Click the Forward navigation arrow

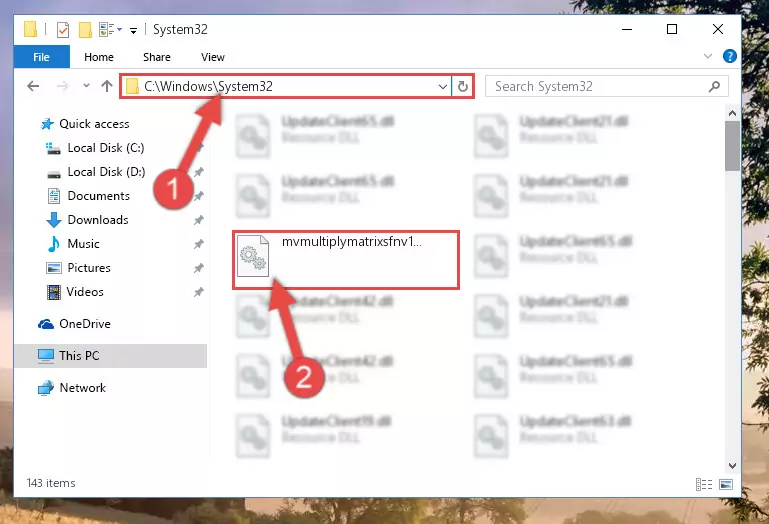pos(62,86)
